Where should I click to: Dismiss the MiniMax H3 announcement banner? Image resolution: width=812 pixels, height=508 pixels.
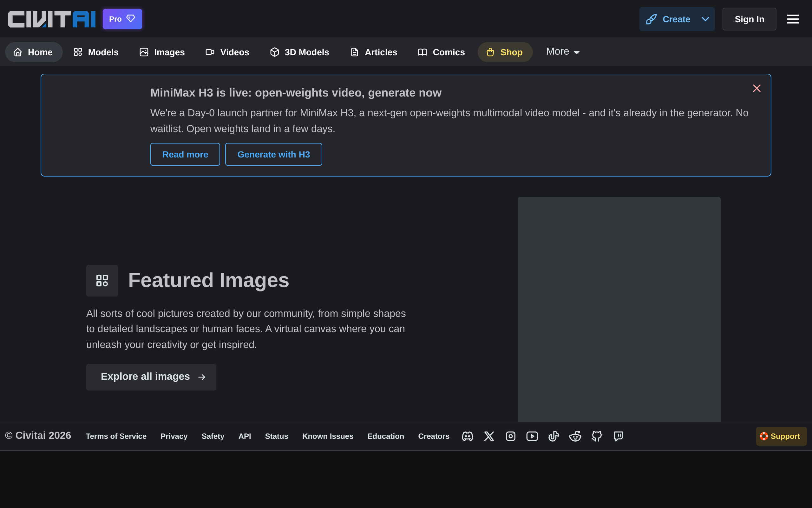(756, 88)
